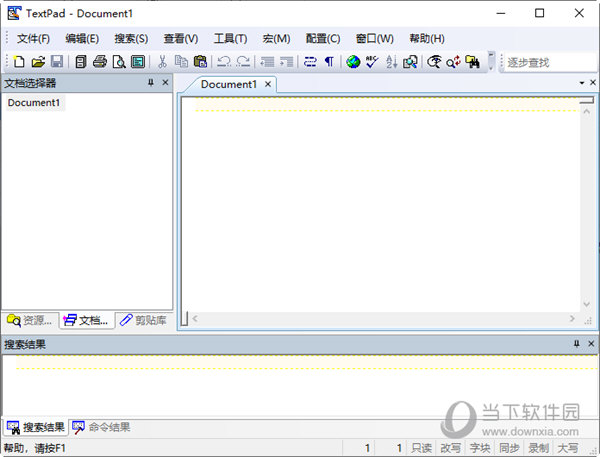Open the 工具(T) menu
This screenshot has height=457, width=600.
coord(230,38)
